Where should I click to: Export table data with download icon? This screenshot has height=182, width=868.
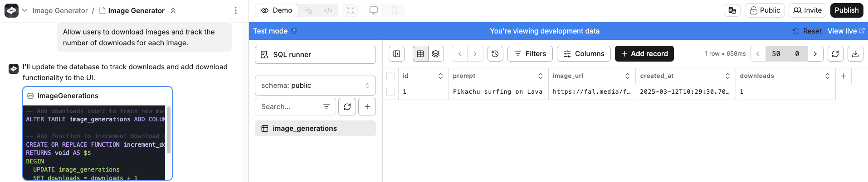click(x=855, y=54)
